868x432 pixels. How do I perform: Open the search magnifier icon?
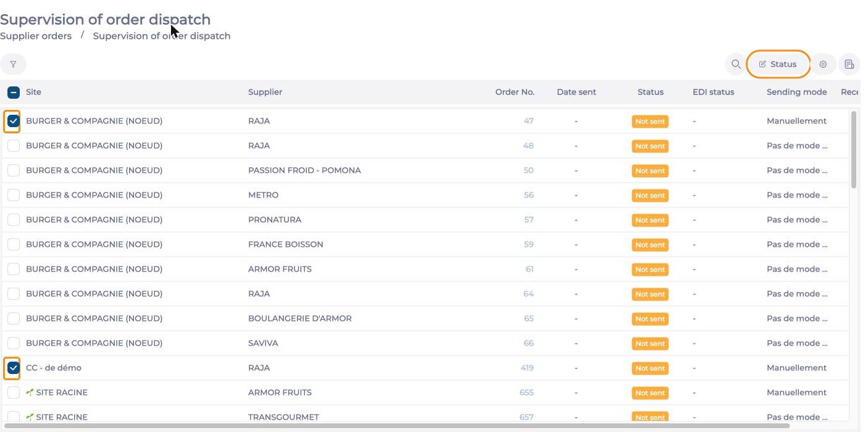click(x=736, y=64)
